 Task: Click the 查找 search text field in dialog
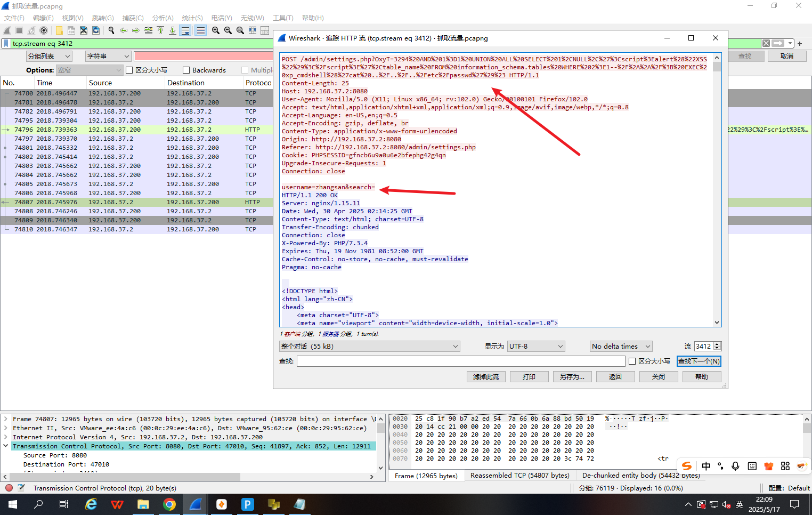coord(461,361)
